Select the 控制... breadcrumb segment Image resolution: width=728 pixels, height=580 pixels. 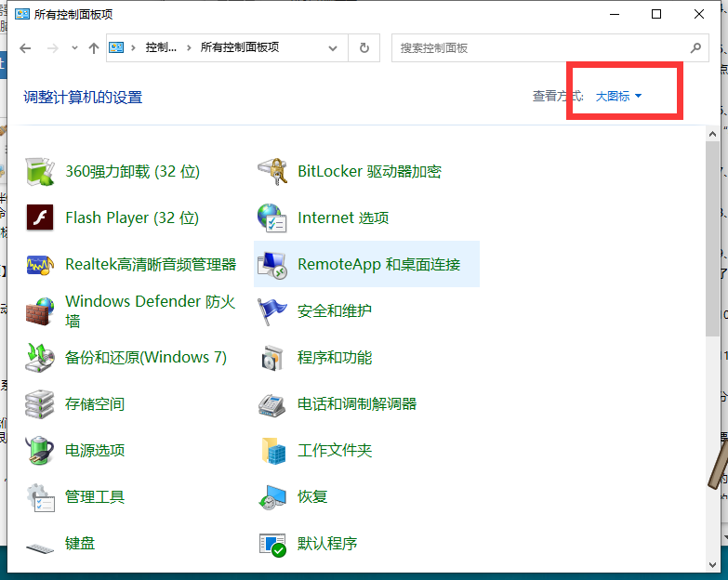161,47
